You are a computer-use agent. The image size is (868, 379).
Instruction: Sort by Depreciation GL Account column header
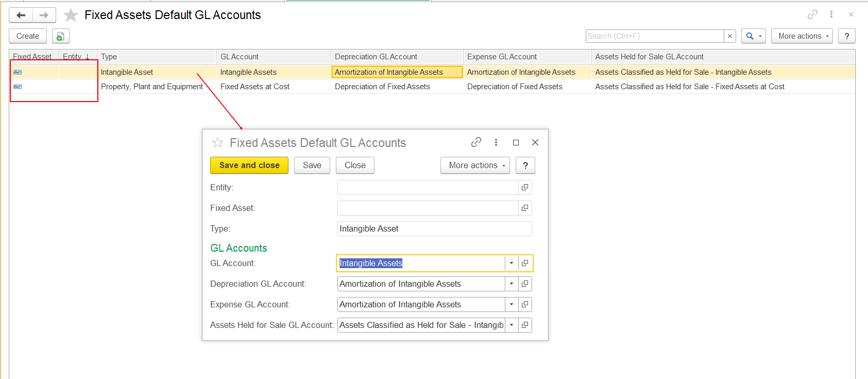pos(397,57)
